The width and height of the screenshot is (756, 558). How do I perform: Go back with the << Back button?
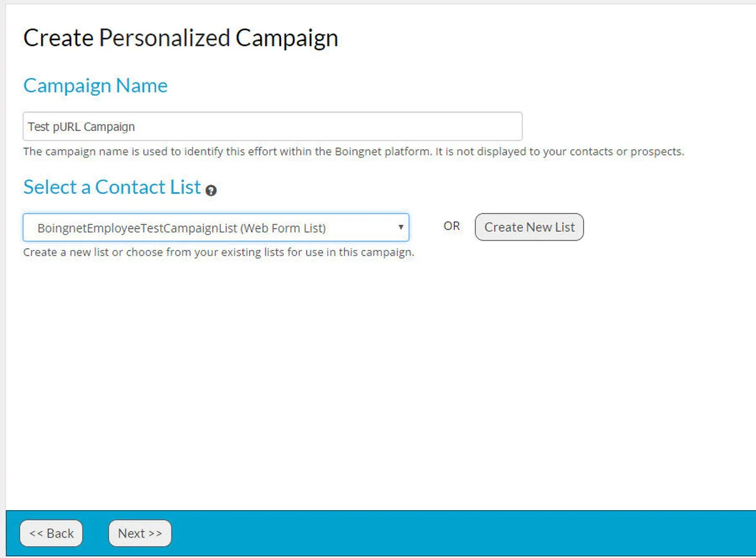tap(51, 533)
